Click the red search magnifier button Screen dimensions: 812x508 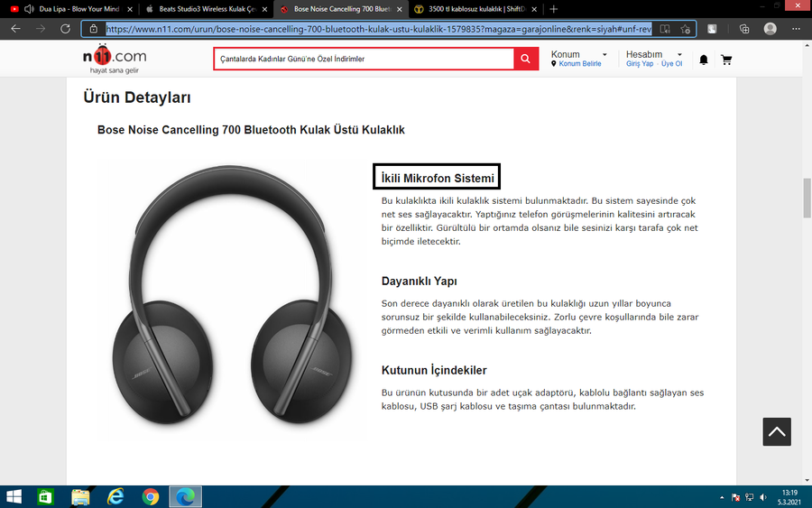coord(526,59)
